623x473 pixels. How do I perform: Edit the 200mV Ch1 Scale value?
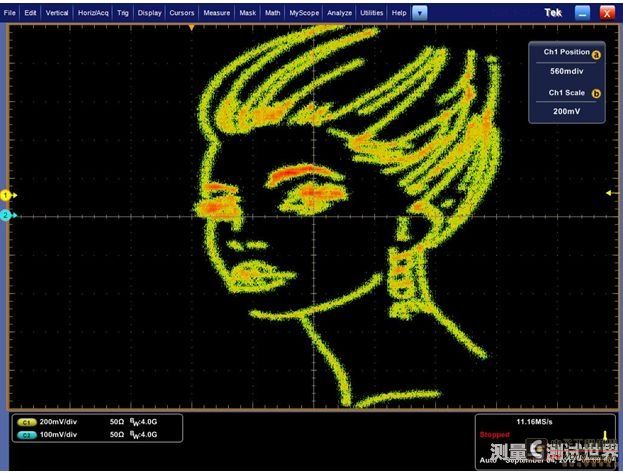click(567, 111)
